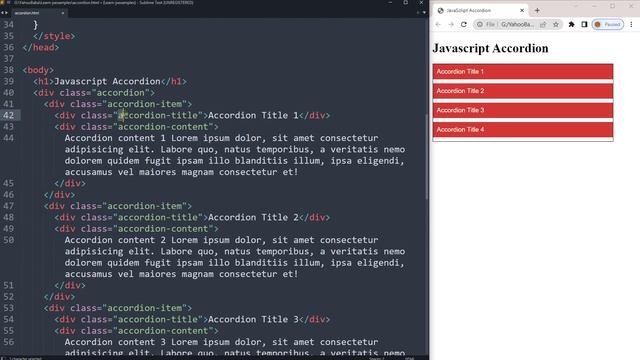Click Sublime tab scroll left arrow
The image size is (640, 360).
tap(2, 13)
